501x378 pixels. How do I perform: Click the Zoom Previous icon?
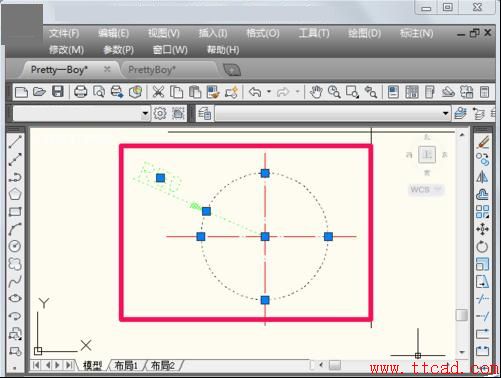point(371,92)
